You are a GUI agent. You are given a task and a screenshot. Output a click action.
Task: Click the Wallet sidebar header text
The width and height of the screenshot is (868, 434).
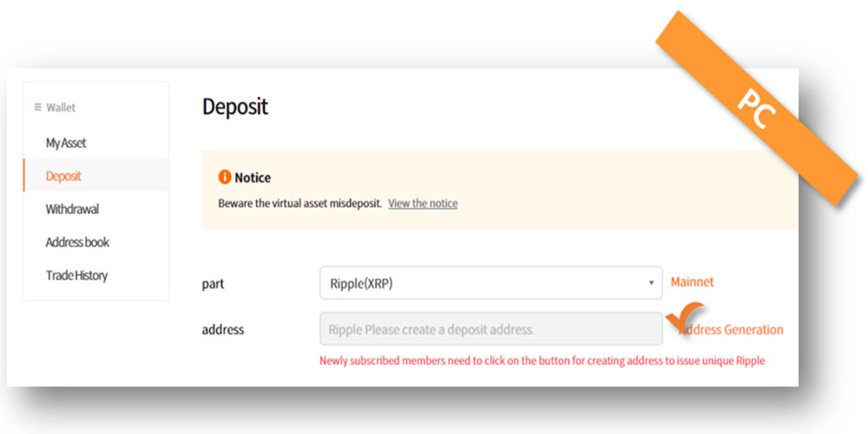[61, 108]
